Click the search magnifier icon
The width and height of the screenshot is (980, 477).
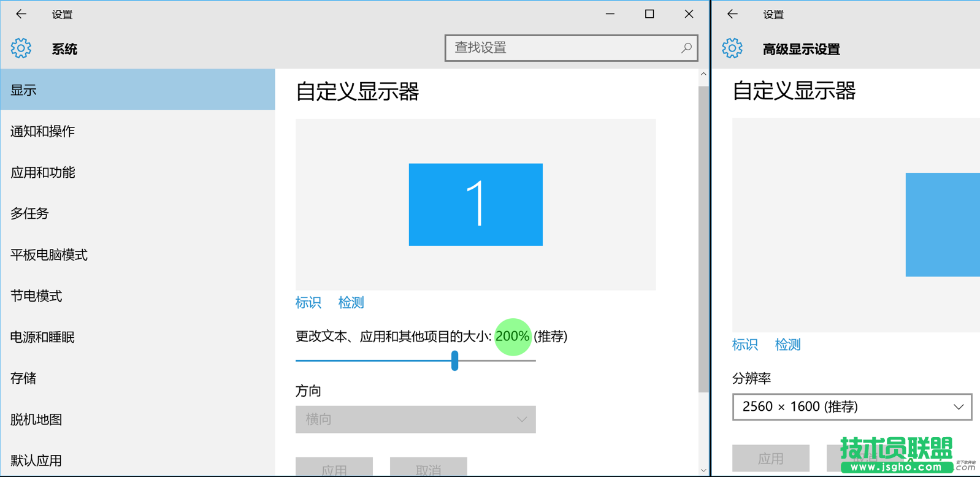tap(686, 48)
